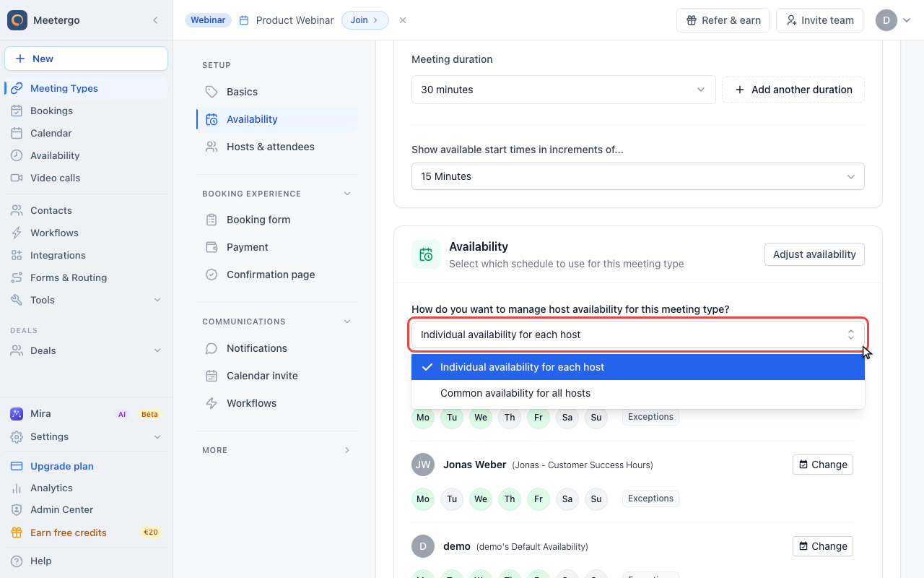The image size is (924, 578).
Task: Click the Invite team button
Action: 819,20
